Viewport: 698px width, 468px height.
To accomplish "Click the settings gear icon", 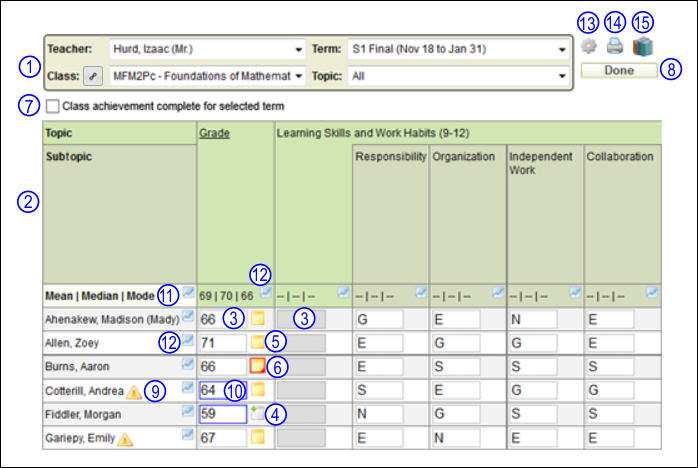I will [x=590, y=46].
